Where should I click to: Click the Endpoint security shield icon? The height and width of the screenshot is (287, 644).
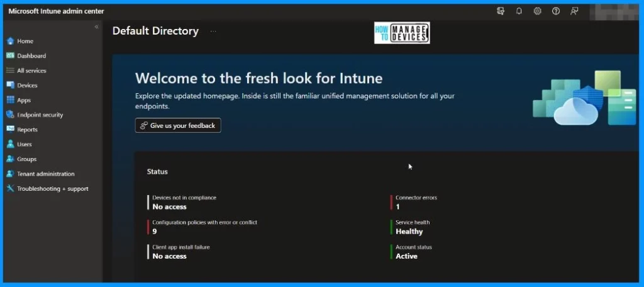(10, 115)
